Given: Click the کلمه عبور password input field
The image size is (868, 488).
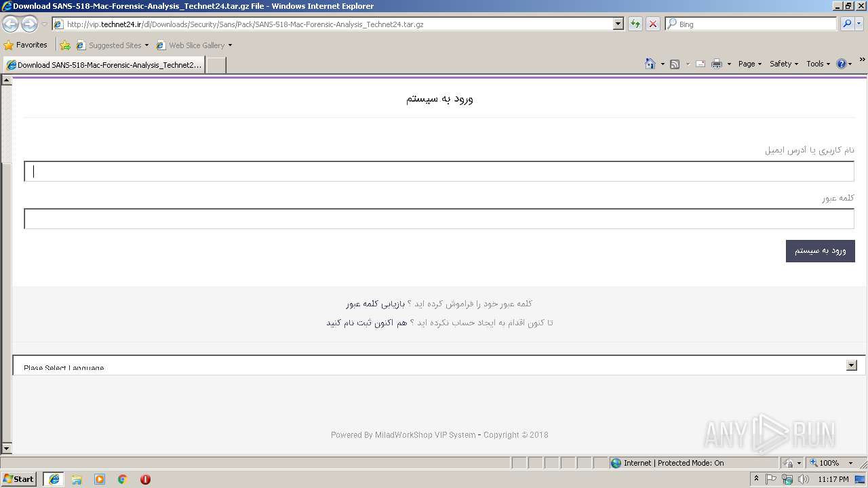Looking at the screenshot, I should (439, 219).
